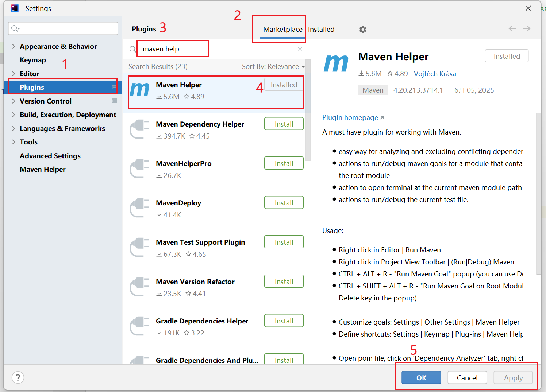Click the Maven tag in plugin details

point(373,90)
